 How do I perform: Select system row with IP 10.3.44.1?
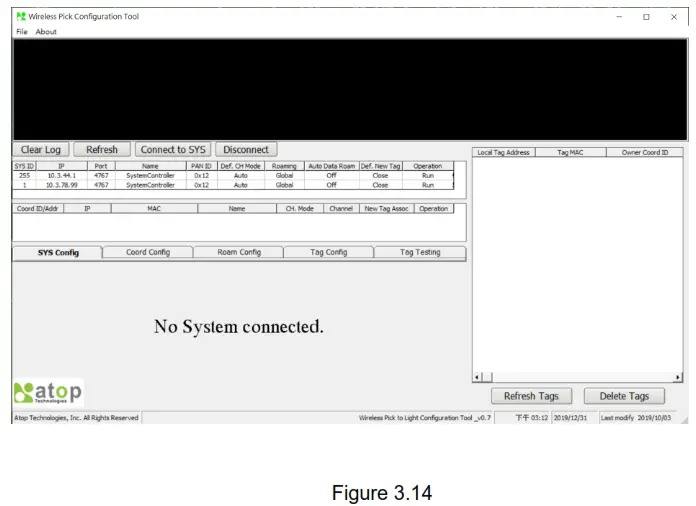[x=233, y=175]
